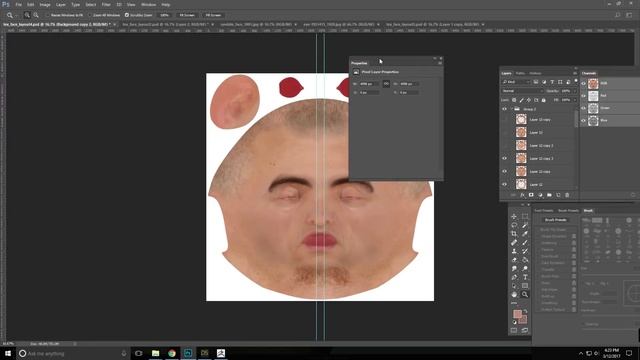Viewport: 640px width, 360px height.
Task: Link width and height in Properties
Action: (x=386, y=84)
